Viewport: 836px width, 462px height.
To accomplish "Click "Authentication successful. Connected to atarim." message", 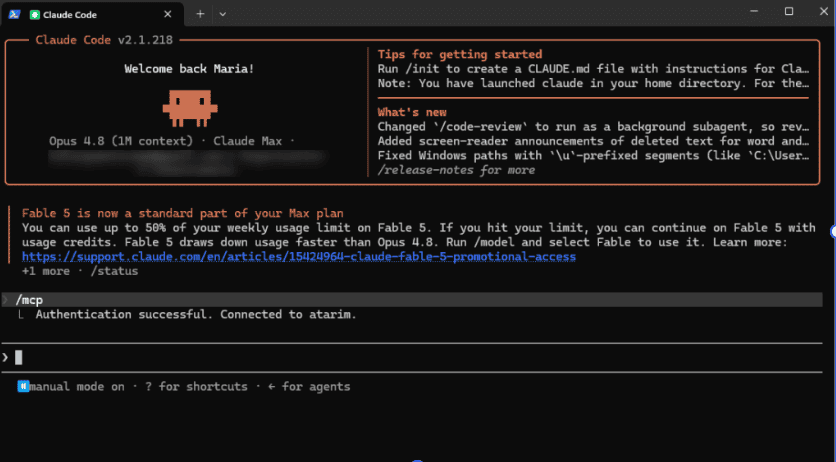I will pyautogui.click(x=196, y=314).
